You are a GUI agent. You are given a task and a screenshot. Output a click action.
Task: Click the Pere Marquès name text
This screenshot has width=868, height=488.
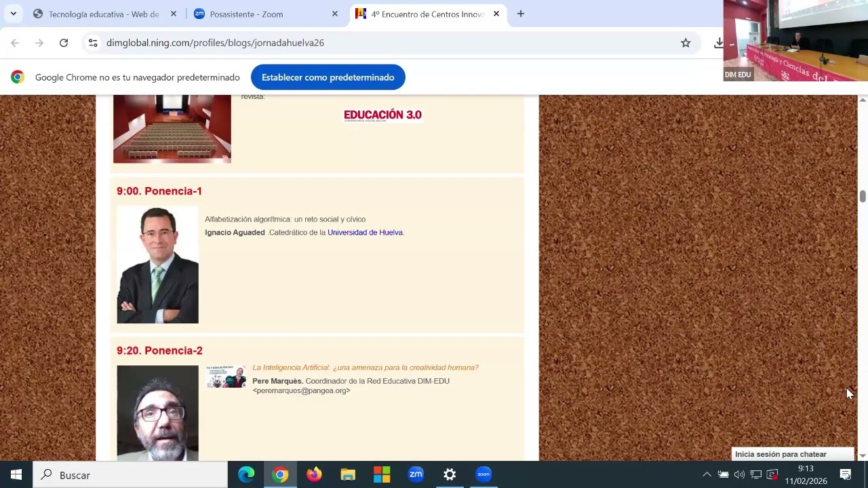[278, 381]
